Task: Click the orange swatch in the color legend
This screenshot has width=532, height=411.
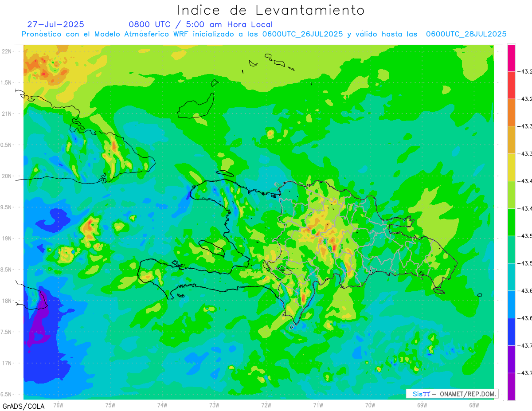Action: 511,113
